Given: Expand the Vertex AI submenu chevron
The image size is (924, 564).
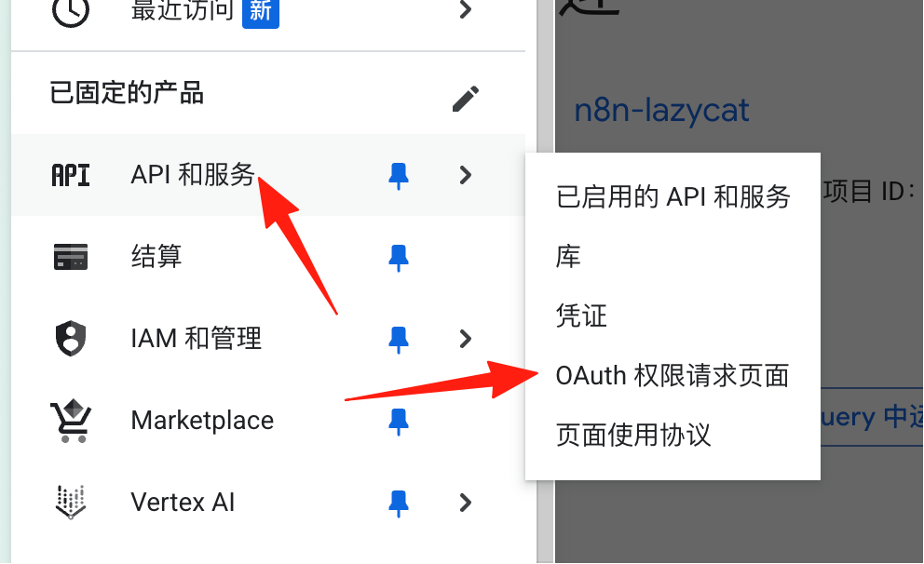Looking at the screenshot, I should point(466,503).
